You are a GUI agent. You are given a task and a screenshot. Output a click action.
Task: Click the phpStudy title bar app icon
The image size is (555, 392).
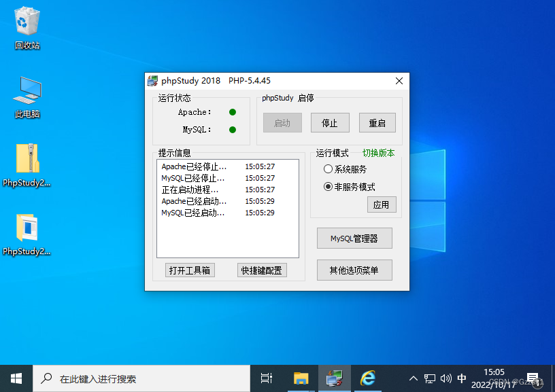152,81
